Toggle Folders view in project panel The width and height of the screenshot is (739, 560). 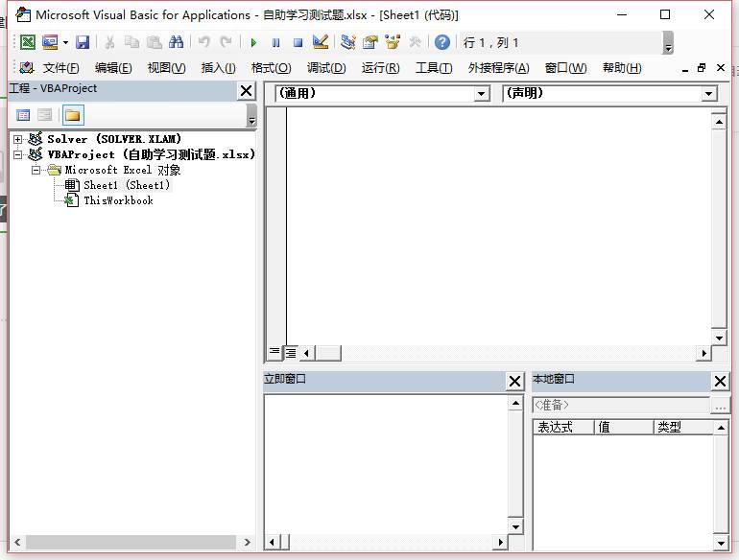point(73,115)
